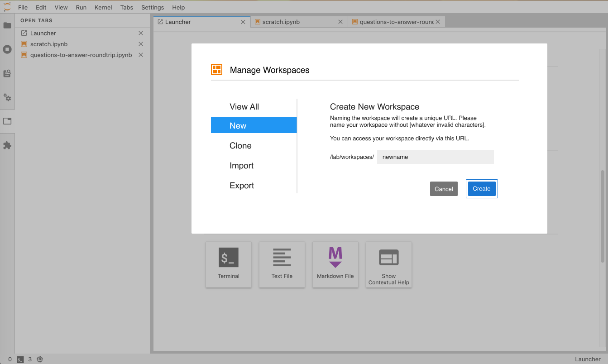Open the File menu
This screenshot has width=608, height=364.
tap(23, 7)
